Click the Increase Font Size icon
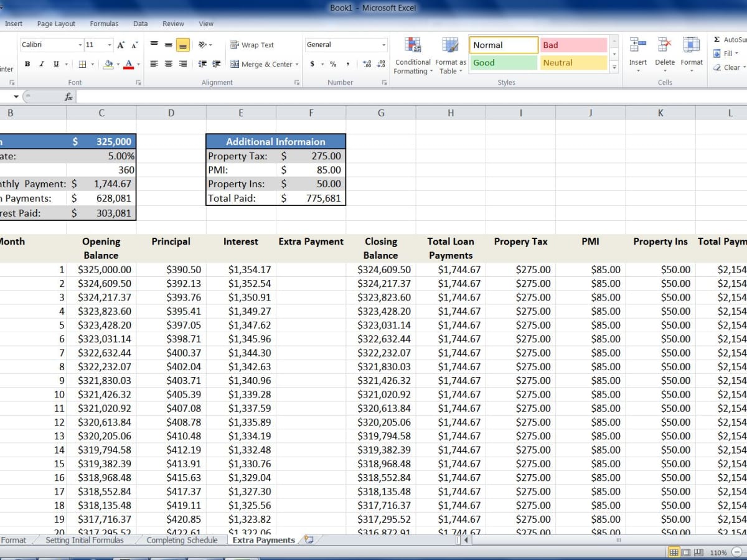The image size is (747, 560). pos(121,45)
